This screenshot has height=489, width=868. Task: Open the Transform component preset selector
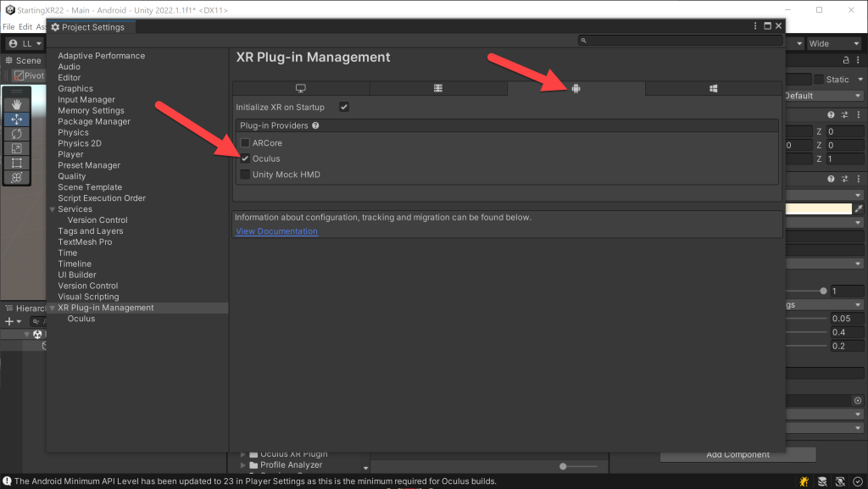[845, 114]
